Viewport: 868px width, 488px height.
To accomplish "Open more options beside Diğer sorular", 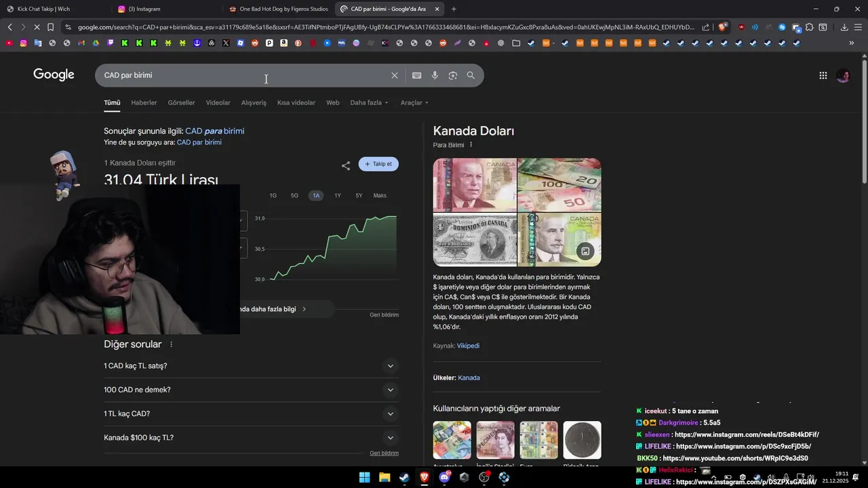I will pyautogui.click(x=171, y=344).
